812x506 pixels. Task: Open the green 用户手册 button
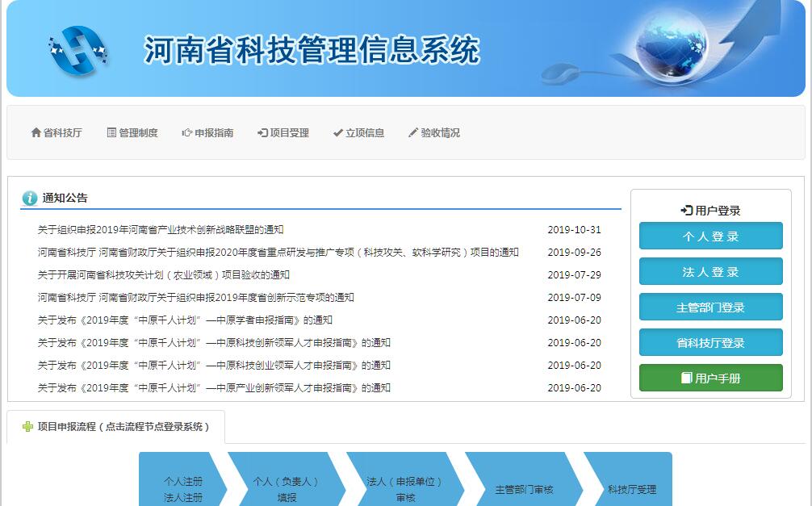[710, 378]
